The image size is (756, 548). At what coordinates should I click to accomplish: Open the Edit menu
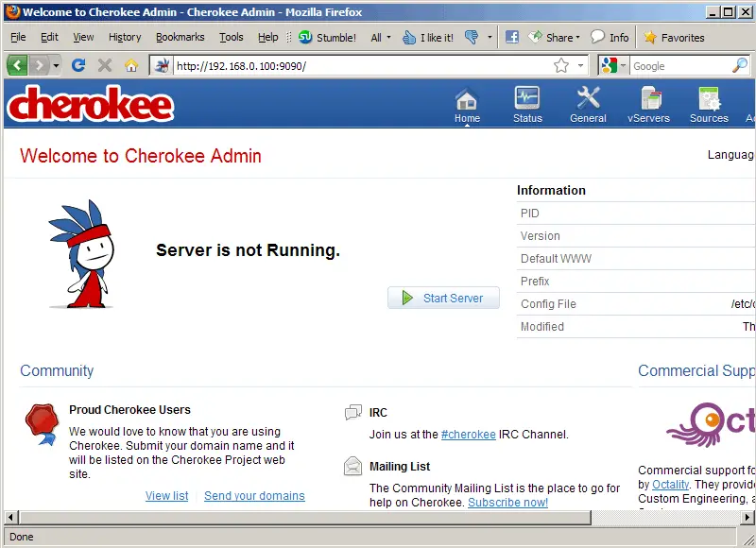(49, 37)
